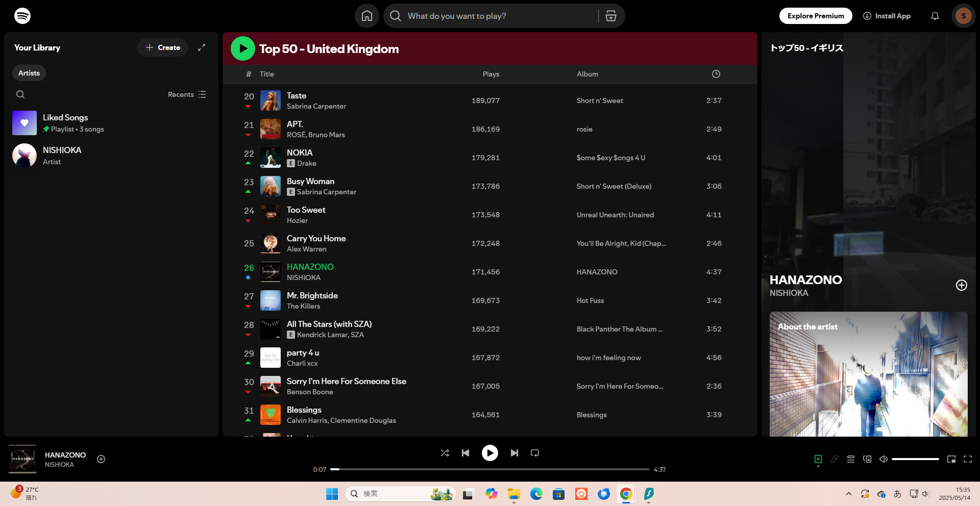
Task: Open the lyrics microphone icon
Action: coord(835,459)
